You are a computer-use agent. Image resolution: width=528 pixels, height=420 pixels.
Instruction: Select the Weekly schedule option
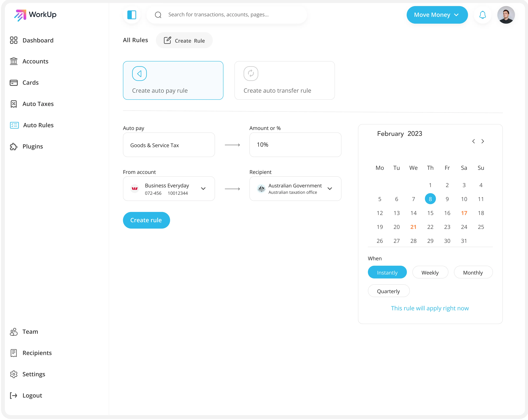tap(430, 272)
